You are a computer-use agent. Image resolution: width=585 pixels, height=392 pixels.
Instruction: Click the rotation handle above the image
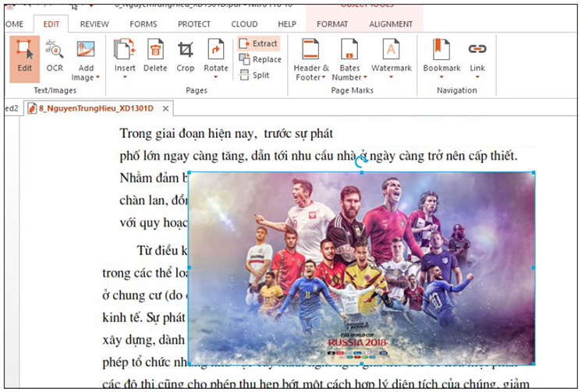coord(361,161)
